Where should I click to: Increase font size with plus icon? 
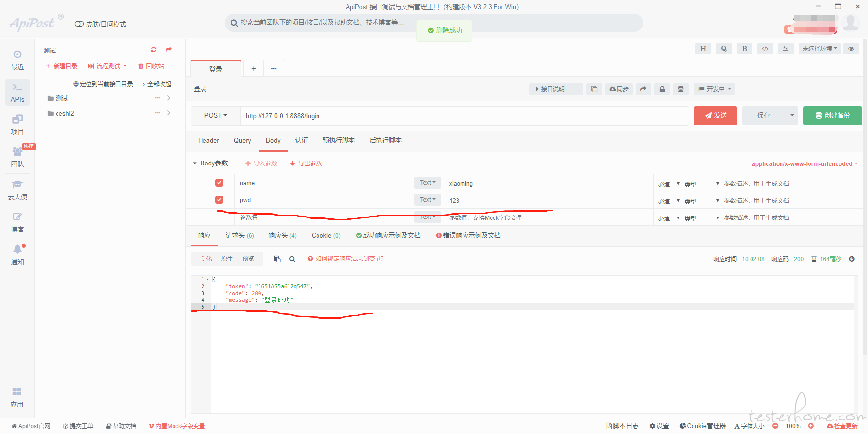pos(811,426)
